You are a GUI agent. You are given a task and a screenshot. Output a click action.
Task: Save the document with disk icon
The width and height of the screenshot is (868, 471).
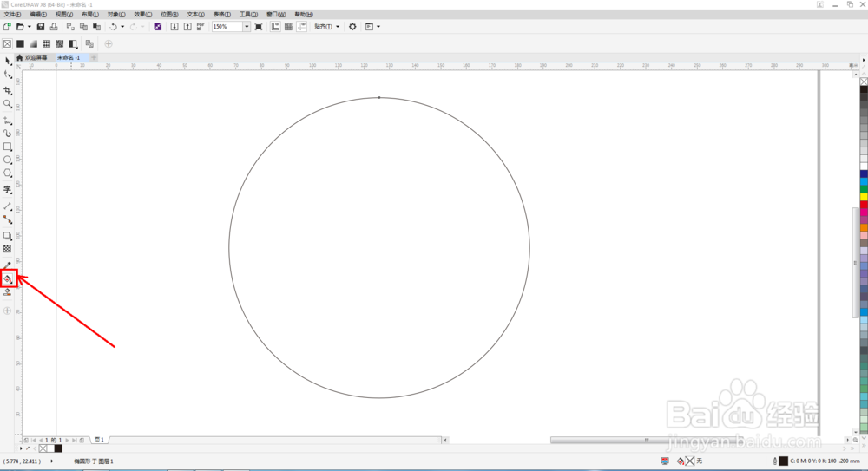click(41, 27)
